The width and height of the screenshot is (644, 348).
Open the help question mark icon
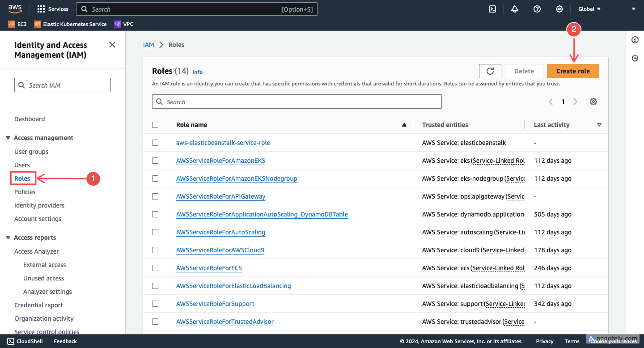537,9
